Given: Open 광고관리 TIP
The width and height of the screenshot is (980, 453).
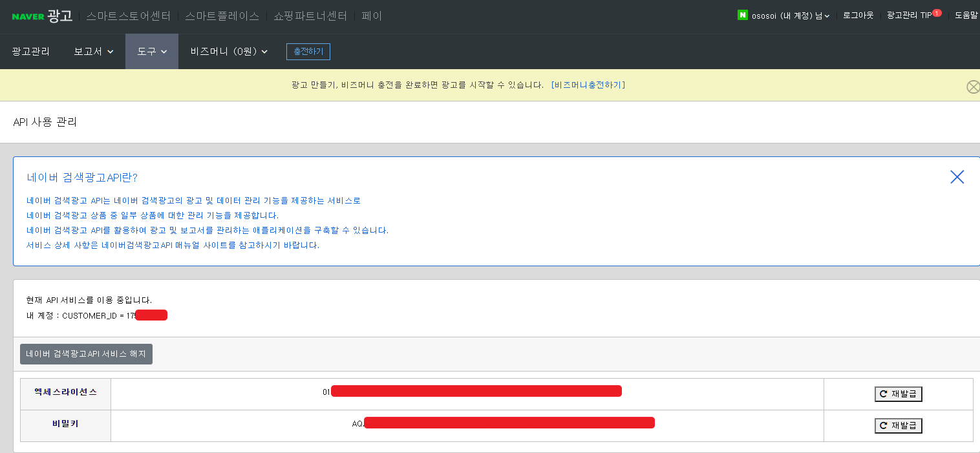Looking at the screenshot, I should click(910, 15).
